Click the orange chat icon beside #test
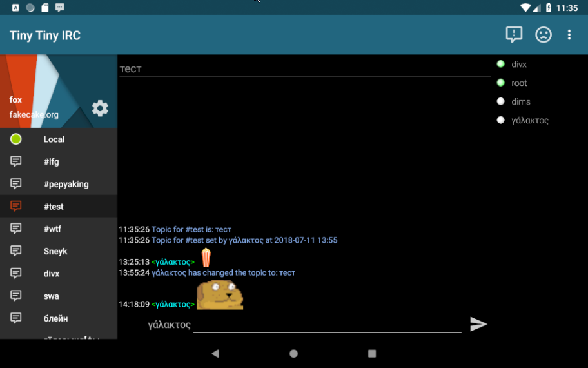Image resolution: width=588 pixels, height=368 pixels. [x=15, y=206]
